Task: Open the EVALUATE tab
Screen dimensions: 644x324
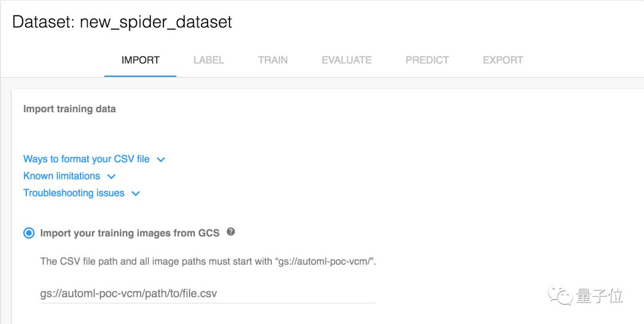Action: pos(346,60)
